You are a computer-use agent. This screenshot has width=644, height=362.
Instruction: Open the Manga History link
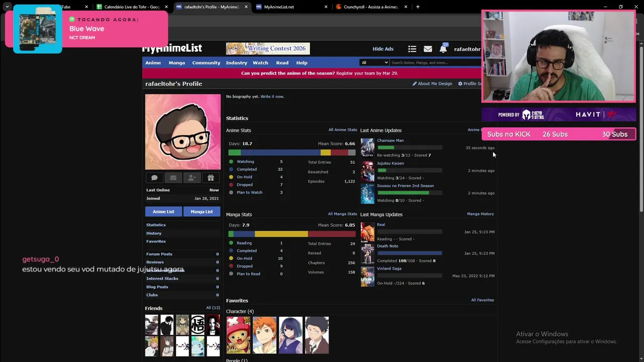pyautogui.click(x=480, y=214)
